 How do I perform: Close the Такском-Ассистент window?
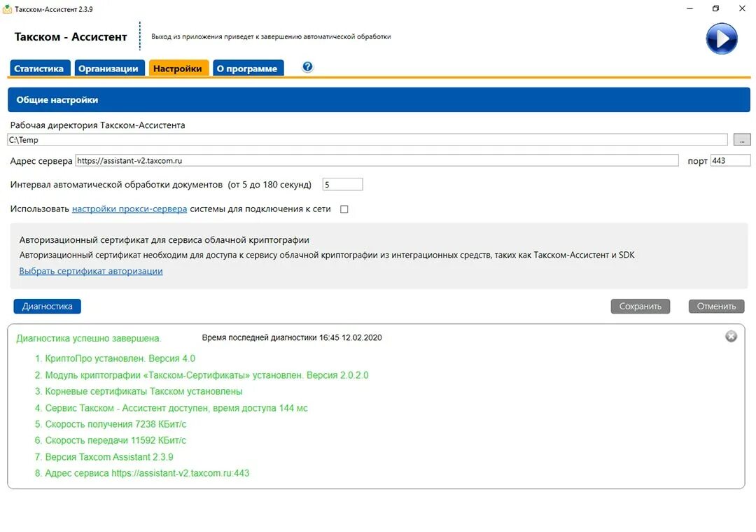tap(743, 8)
